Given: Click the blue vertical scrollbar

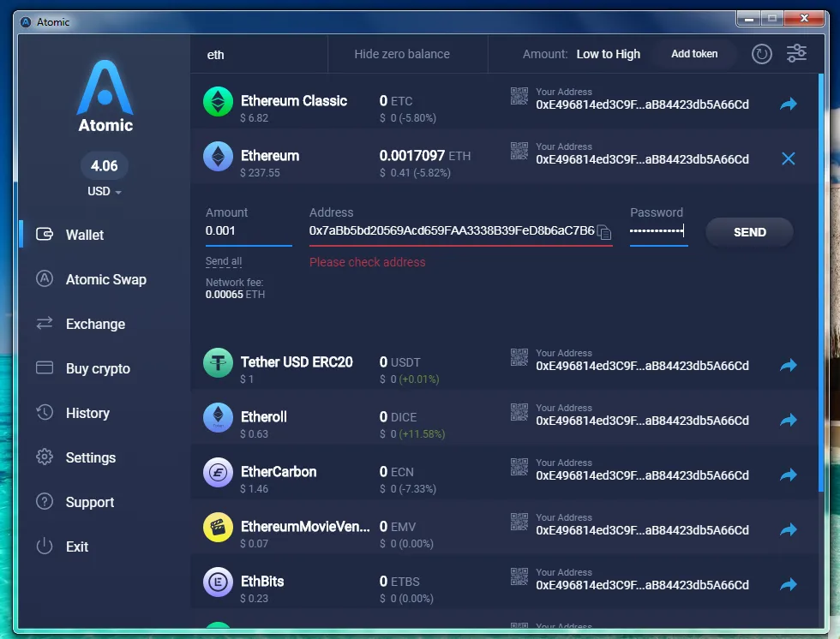Looking at the screenshot, I should (821, 284).
